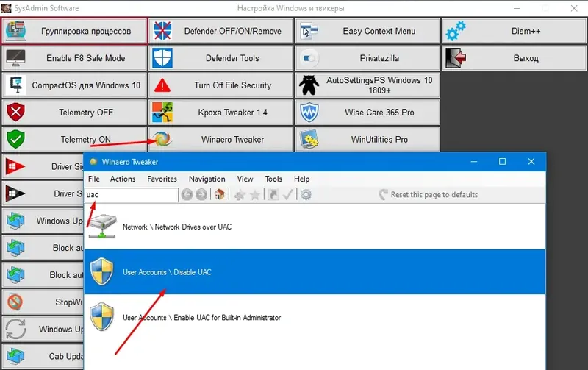The height and width of the screenshot is (370, 588).
Task: Click the Выход red arrow door icon
Action: (456, 58)
